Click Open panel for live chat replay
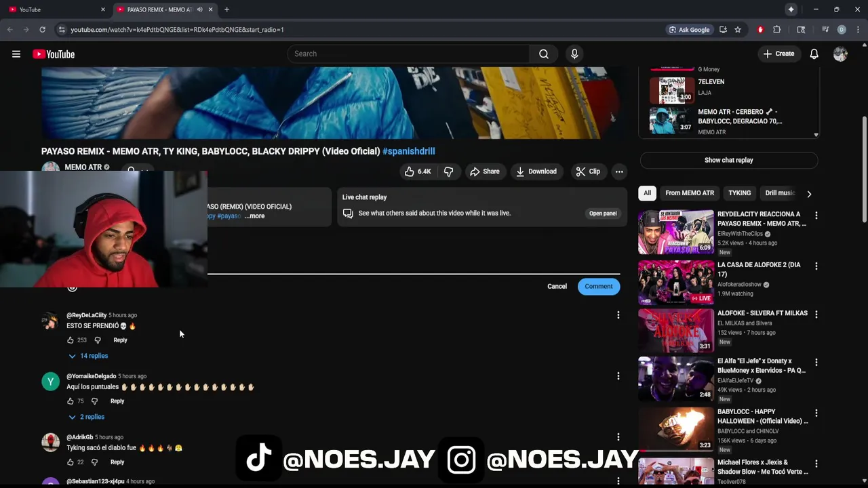The width and height of the screenshot is (868, 488). tap(603, 213)
